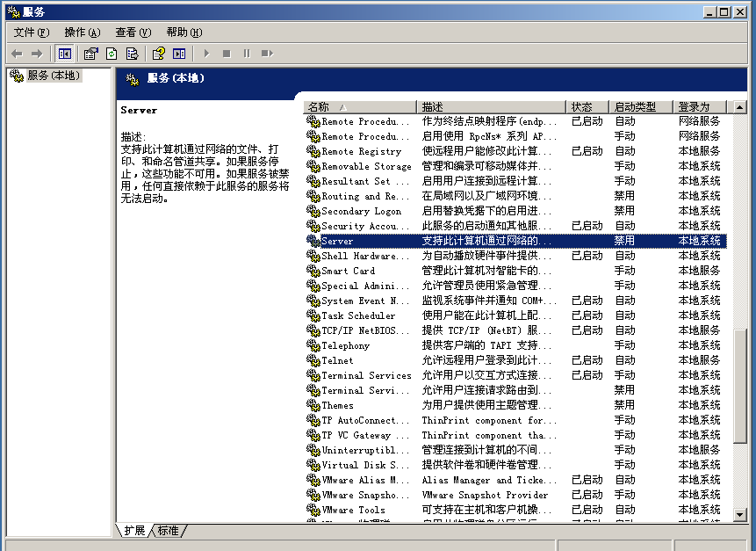The image size is (756, 551).
Task: Click the Stop Service icon
Action: click(x=227, y=54)
